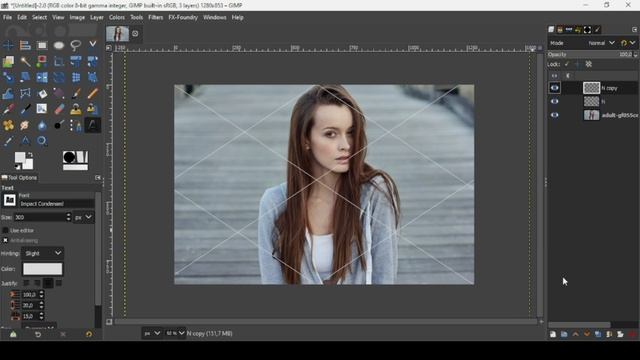The width and height of the screenshot is (640, 360).
Task: Select the Clone stamp tool
Action: (76, 109)
